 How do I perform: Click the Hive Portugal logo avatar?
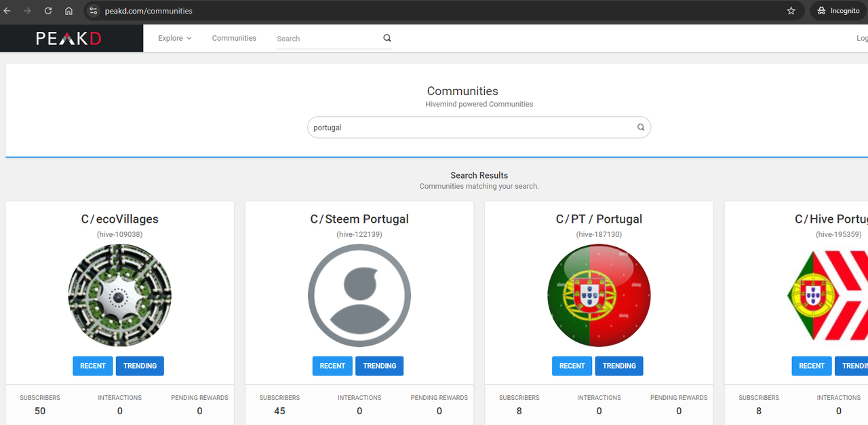[827, 296]
